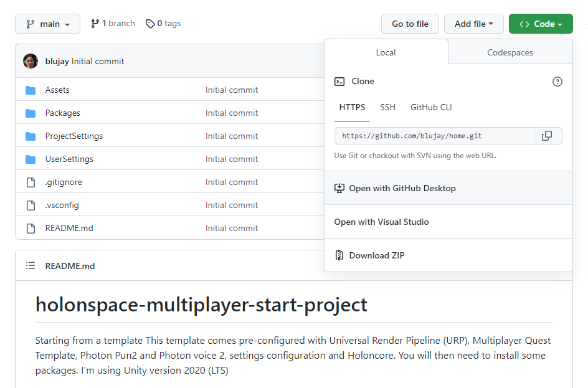This screenshot has height=388, width=588.
Task: Click the 0 tags link
Action: click(163, 24)
